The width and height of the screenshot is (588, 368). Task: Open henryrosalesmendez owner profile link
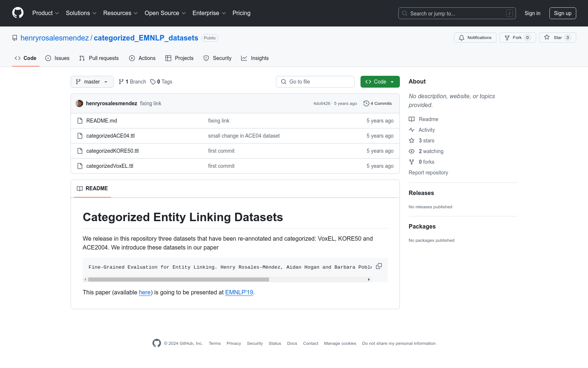point(55,38)
